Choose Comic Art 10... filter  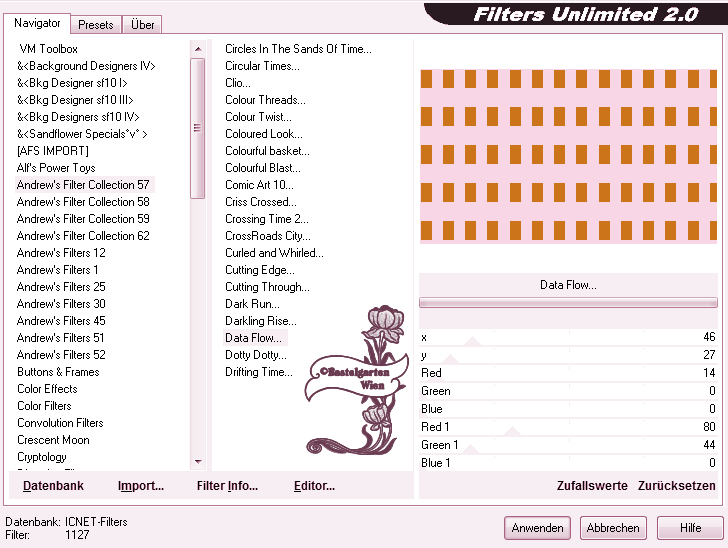pyautogui.click(x=259, y=185)
